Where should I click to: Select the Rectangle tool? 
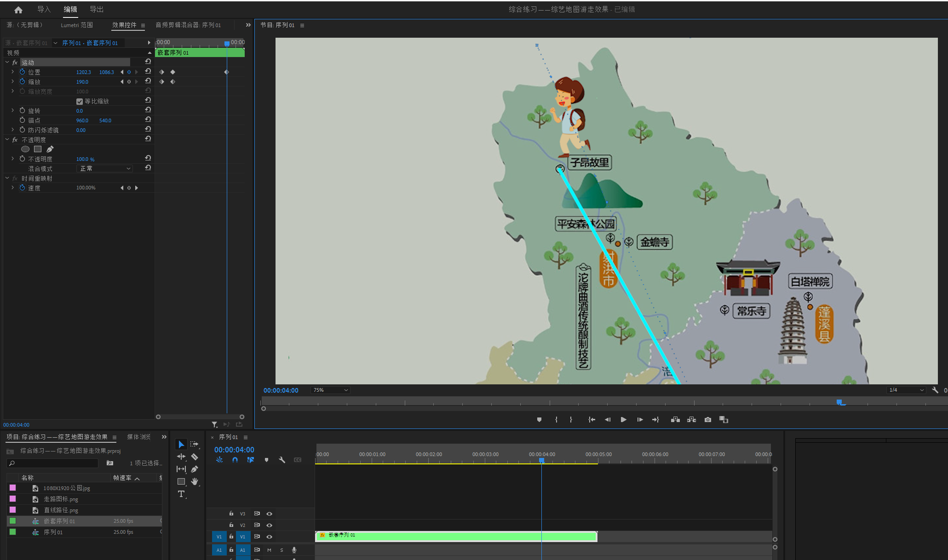coord(181,481)
